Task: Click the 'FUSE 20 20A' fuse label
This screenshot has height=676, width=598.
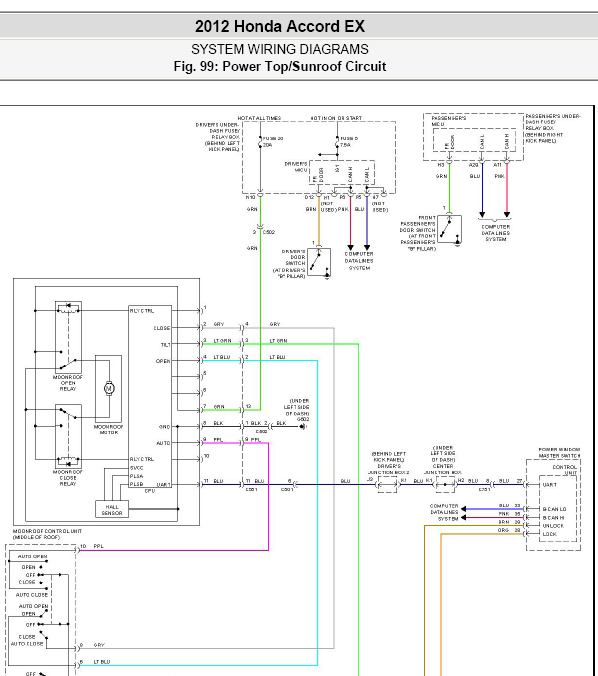Action: tap(273, 142)
